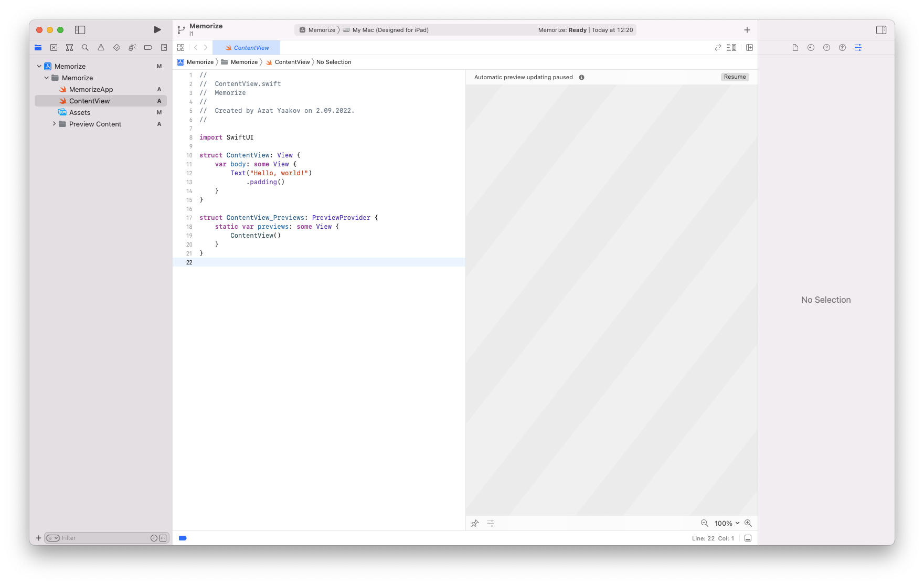
Task: Click the source control branch icon
Action: (x=181, y=30)
